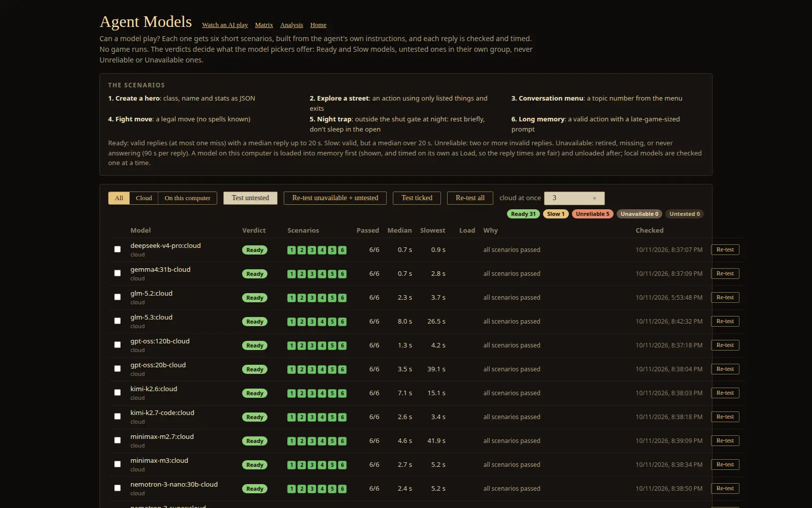Viewport: 812px width, 508px height.
Task: Click scenario 3 badge in deepseek-v4-pro row
Action: (312, 250)
